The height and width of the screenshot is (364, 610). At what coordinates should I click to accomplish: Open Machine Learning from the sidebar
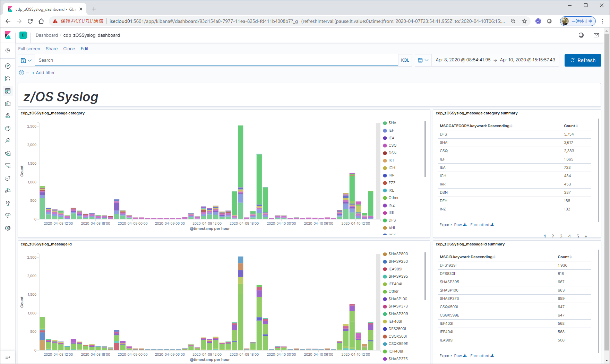pyautogui.click(x=8, y=128)
